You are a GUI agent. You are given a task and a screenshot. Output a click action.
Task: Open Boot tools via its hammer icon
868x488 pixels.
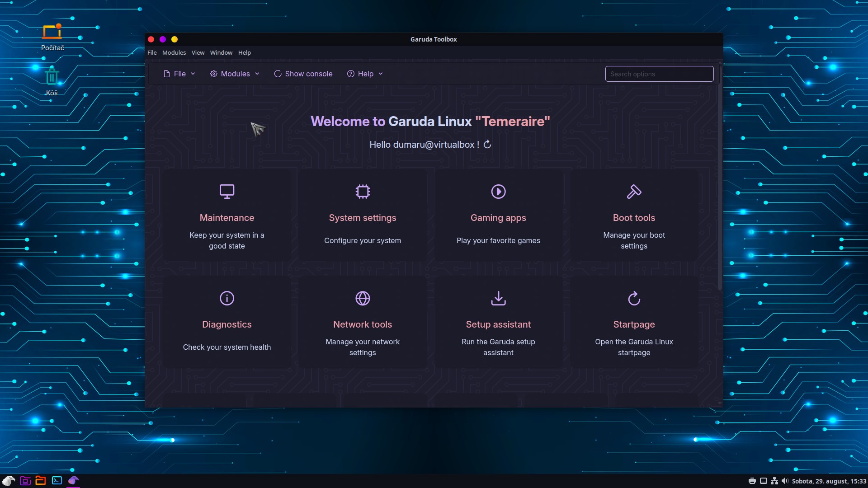[634, 192]
